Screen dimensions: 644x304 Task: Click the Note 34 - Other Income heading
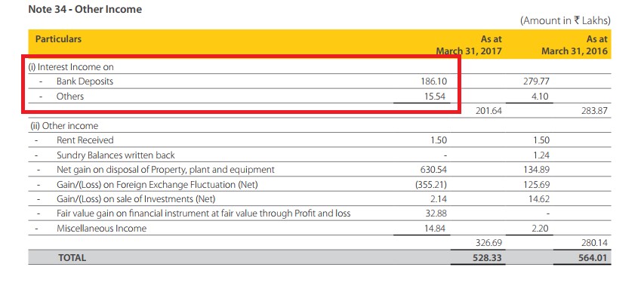tap(85, 10)
